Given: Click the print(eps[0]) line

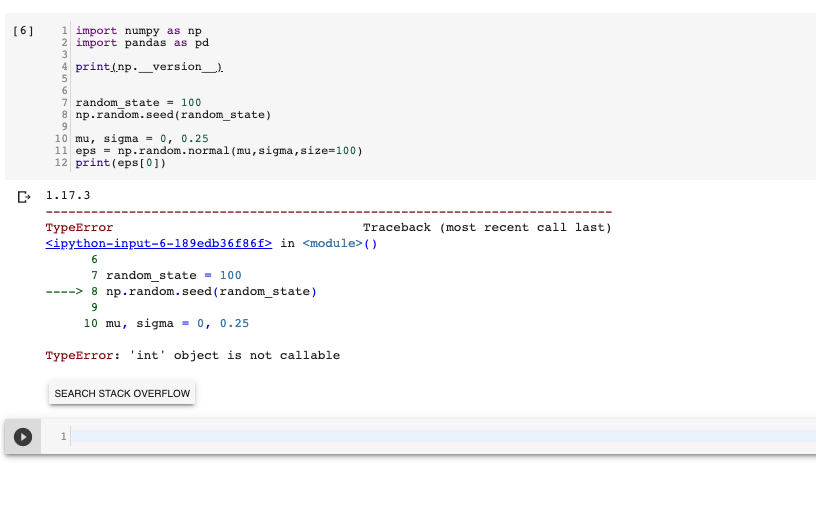Looking at the screenshot, I should pyautogui.click(x=120, y=163).
